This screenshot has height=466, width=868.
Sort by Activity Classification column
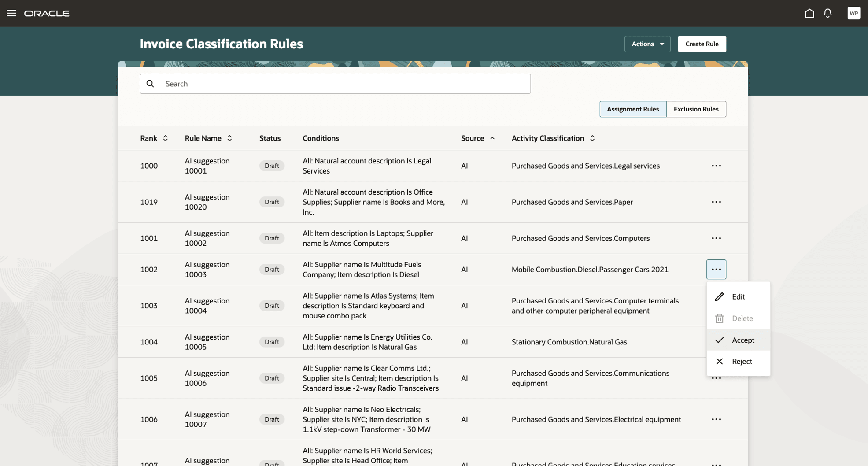(x=592, y=138)
